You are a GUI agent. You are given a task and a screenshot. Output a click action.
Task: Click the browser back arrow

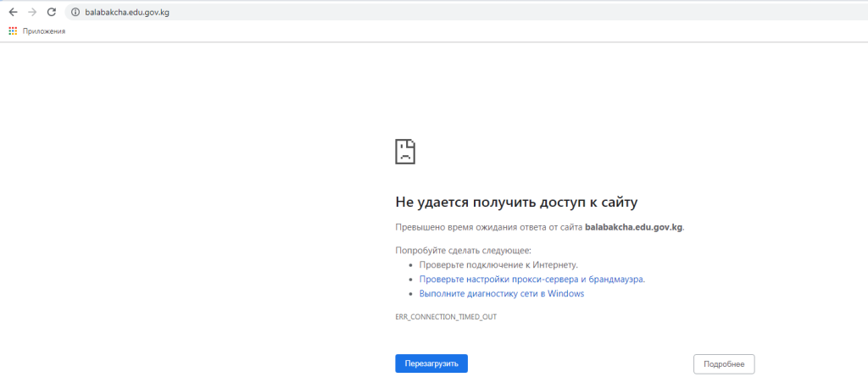[13, 13]
